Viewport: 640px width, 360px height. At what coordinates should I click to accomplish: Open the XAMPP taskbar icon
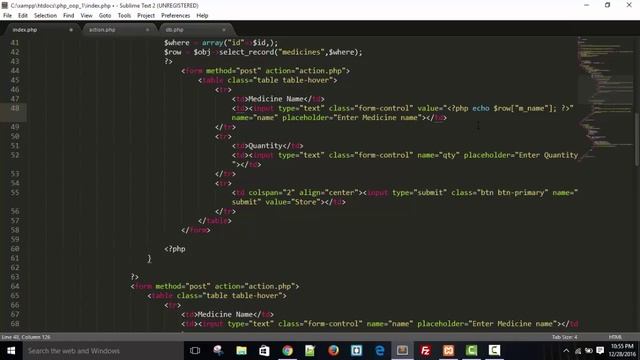(x=449, y=351)
